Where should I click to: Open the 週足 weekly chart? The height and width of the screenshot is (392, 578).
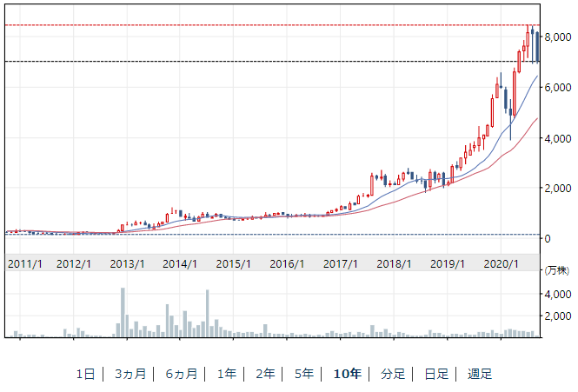click(x=480, y=374)
